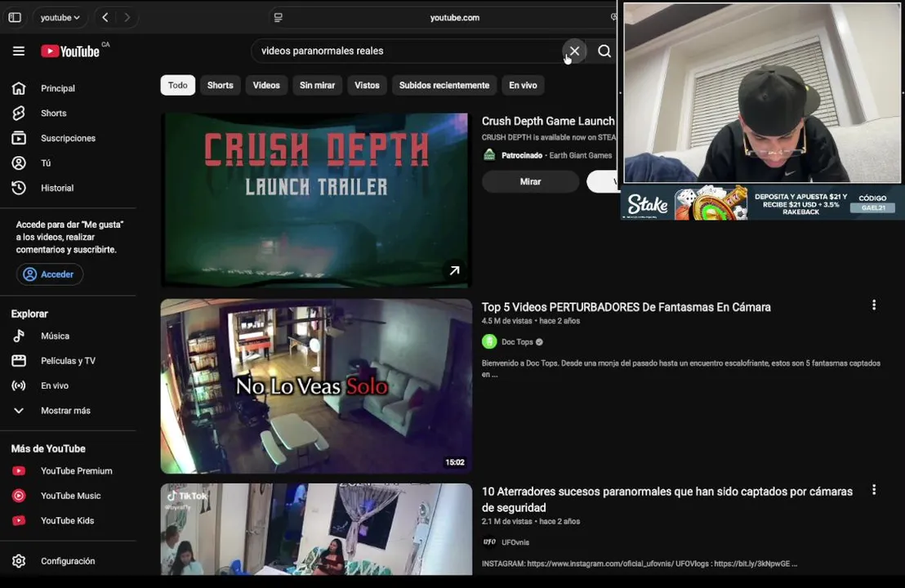The height and width of the screenshot is (588, 905).
Task: Select the Todo filter chip
Action: point(178,85)
